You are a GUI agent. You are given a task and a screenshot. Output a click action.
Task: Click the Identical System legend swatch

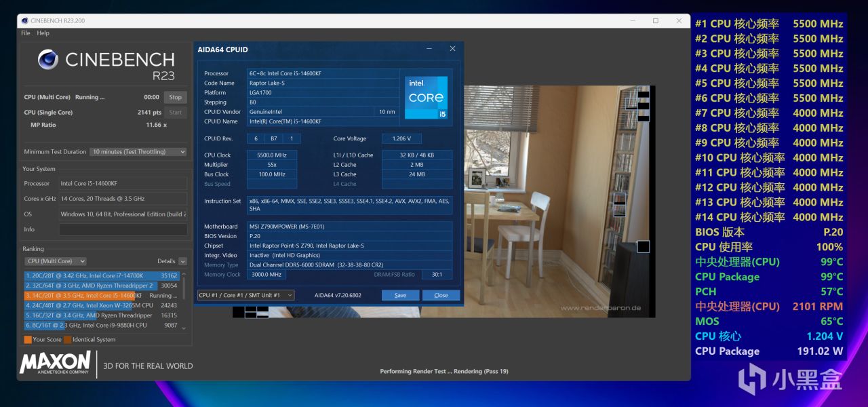pyautogui.click(x=68, y=339)
